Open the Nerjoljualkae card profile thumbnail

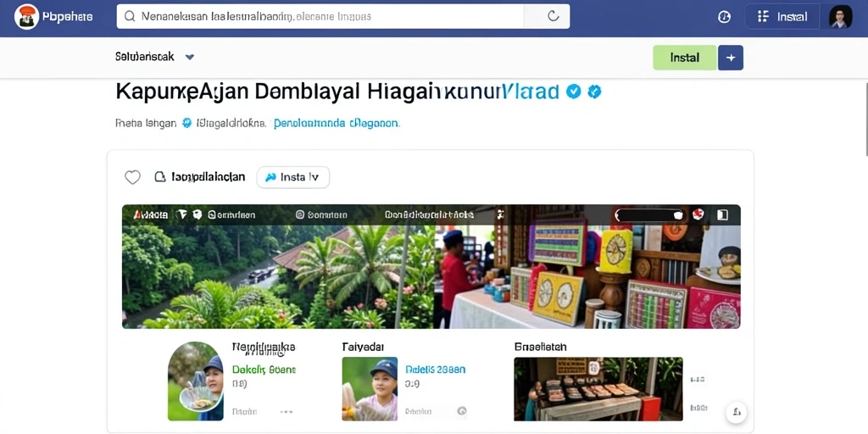[196, 381]
